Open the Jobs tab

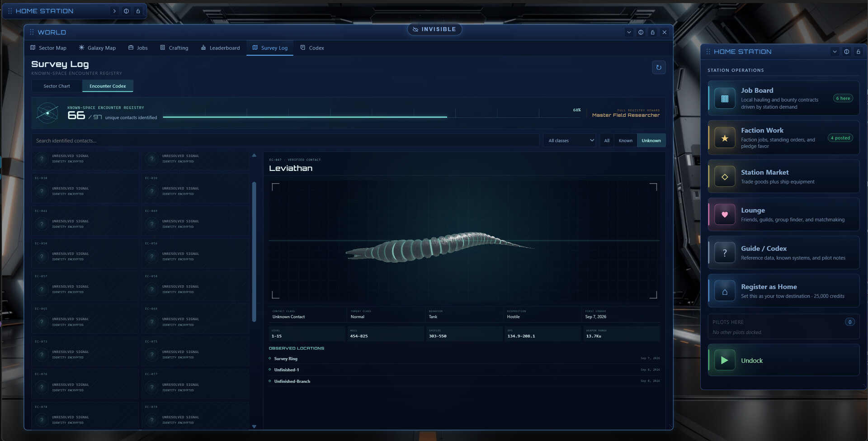tap(138, 48)
